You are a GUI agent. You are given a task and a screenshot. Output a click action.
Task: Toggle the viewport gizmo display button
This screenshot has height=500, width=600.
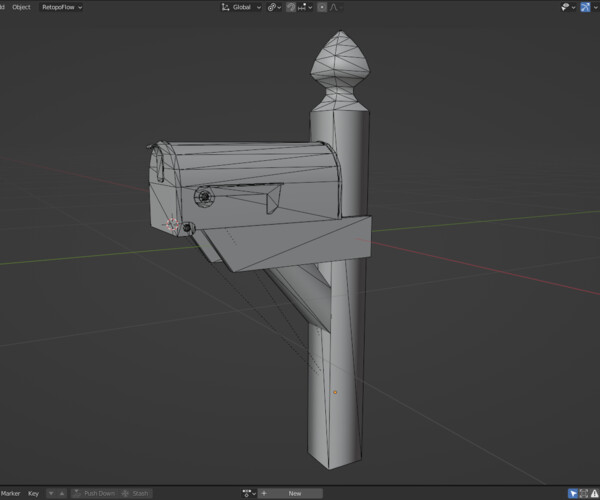click(x=585, y=7)
